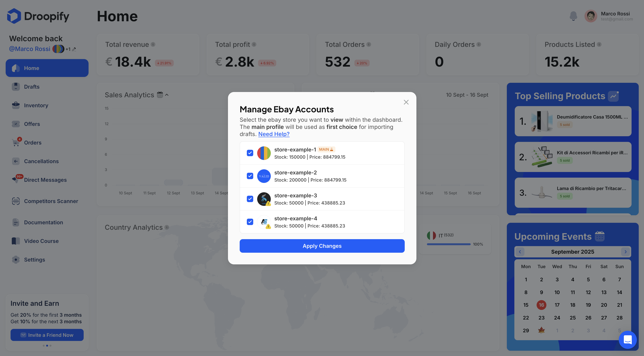Click the Need Help? link
644x356 pixels.
tap(274, 134)
